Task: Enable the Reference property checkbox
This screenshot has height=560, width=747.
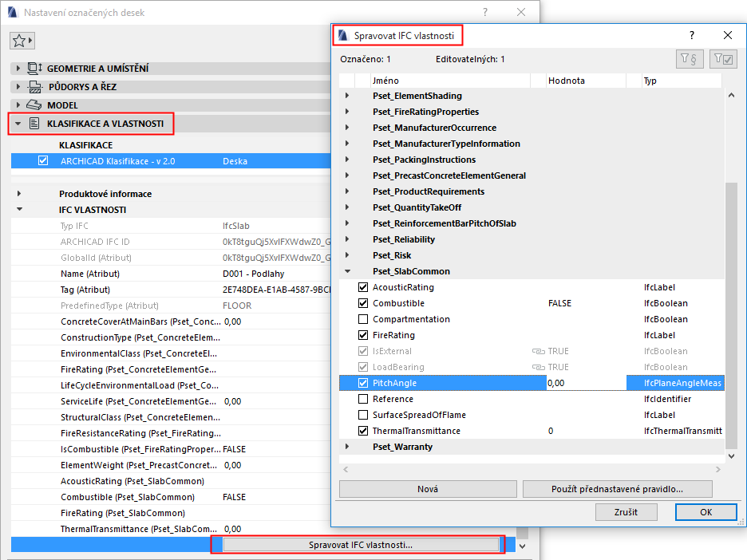Action: pyautogui.click(x=363, y=399)
